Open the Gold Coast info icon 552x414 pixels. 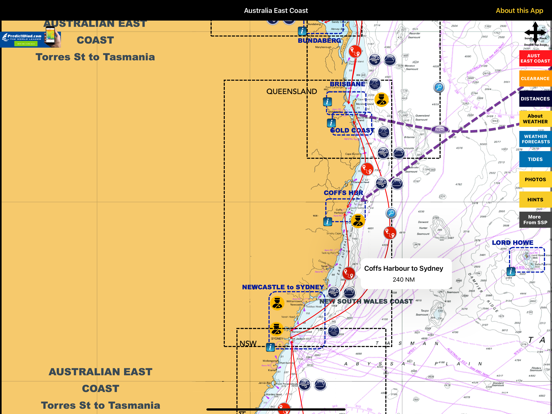331,123
